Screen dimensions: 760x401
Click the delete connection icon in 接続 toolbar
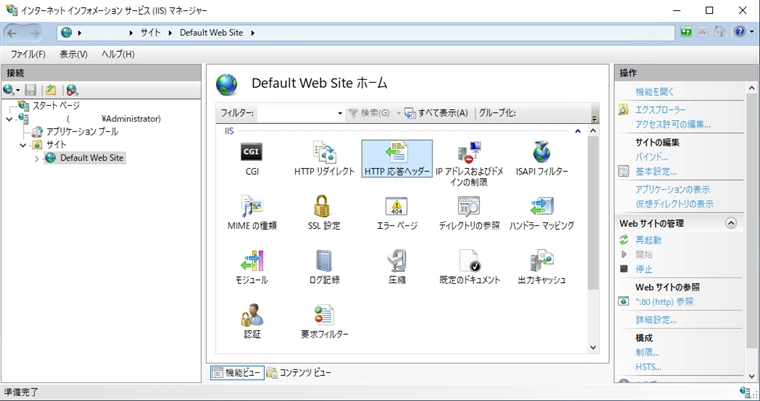[72, 90]
